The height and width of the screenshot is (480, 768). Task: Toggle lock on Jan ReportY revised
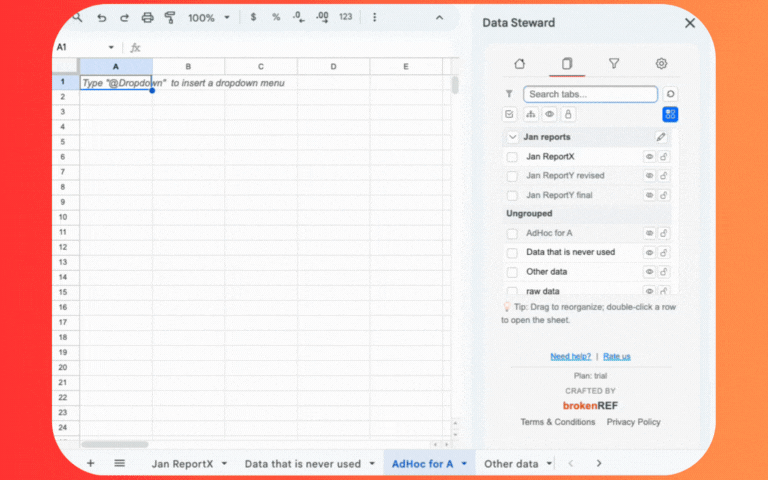click(664, 175)
